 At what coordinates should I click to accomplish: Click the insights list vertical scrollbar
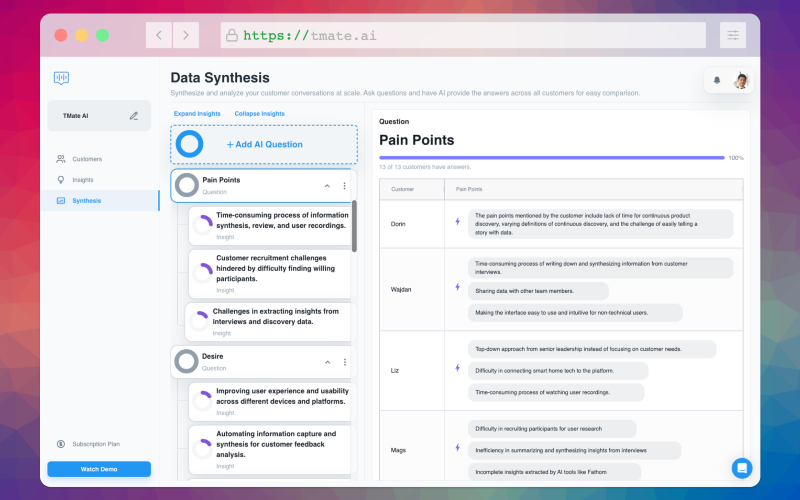point(354,226)
